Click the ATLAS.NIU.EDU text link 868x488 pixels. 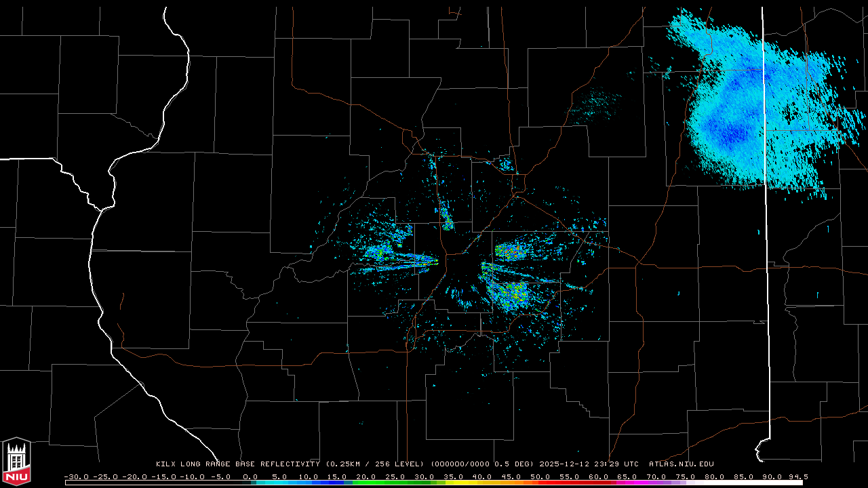(681, 464)
